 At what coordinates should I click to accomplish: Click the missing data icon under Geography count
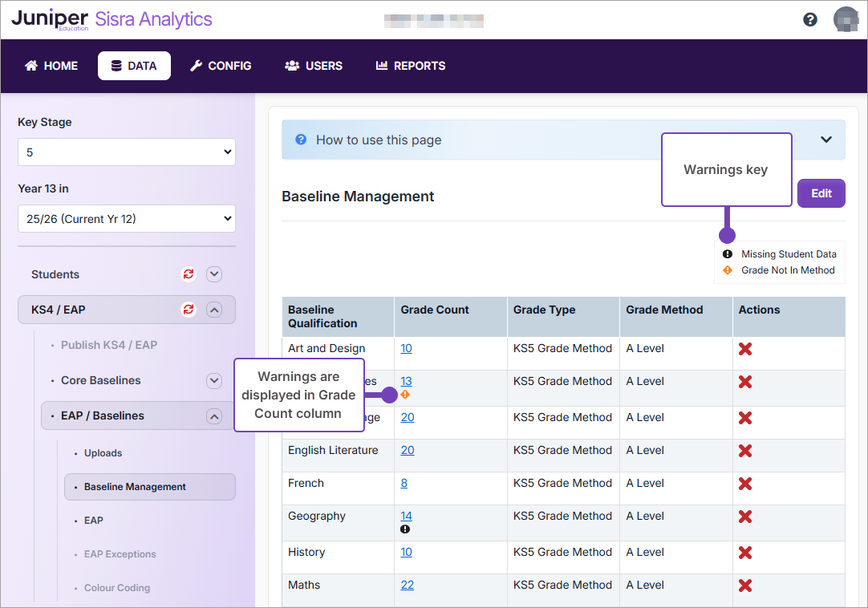(x=405, y=529)
